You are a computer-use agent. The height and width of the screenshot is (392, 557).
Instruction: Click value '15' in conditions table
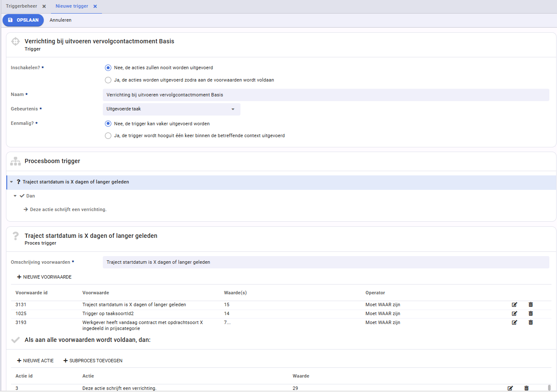point(227,305)
